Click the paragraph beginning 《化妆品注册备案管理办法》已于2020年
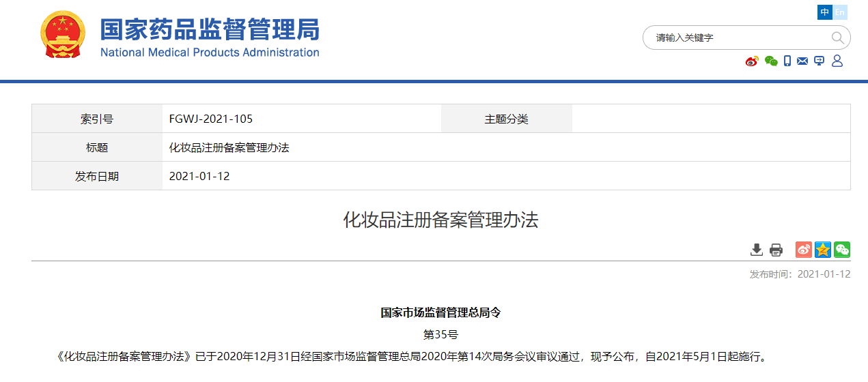 [x=413, y=356]
